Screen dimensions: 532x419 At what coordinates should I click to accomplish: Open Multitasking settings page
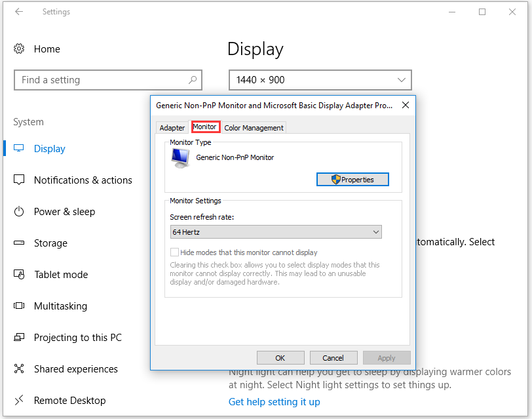[x=61, y=306]
